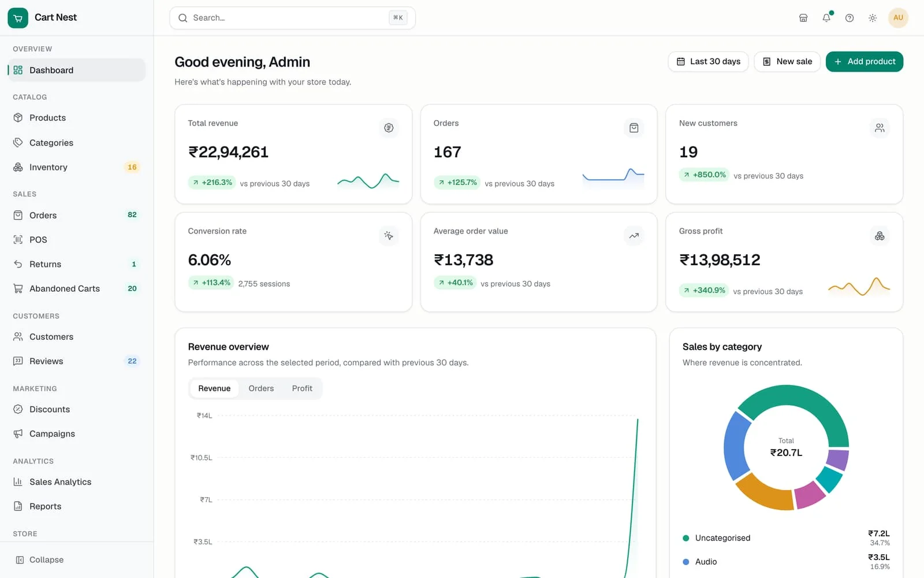924x578 pixels.
Task: Click the +850.0% new customers badge
Action: click(x=703, y=175)
